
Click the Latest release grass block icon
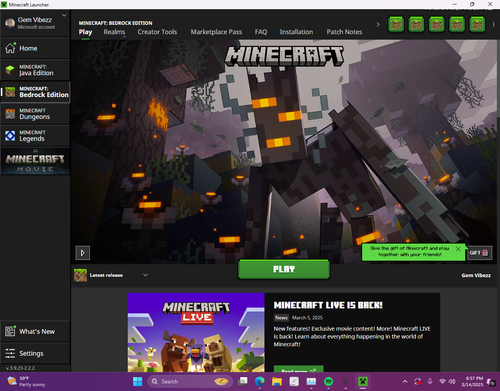80,275
